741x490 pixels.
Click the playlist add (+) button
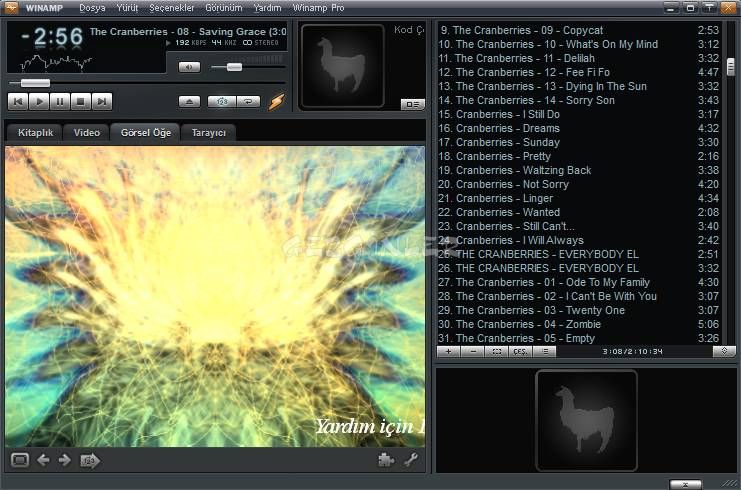(448, 352)
